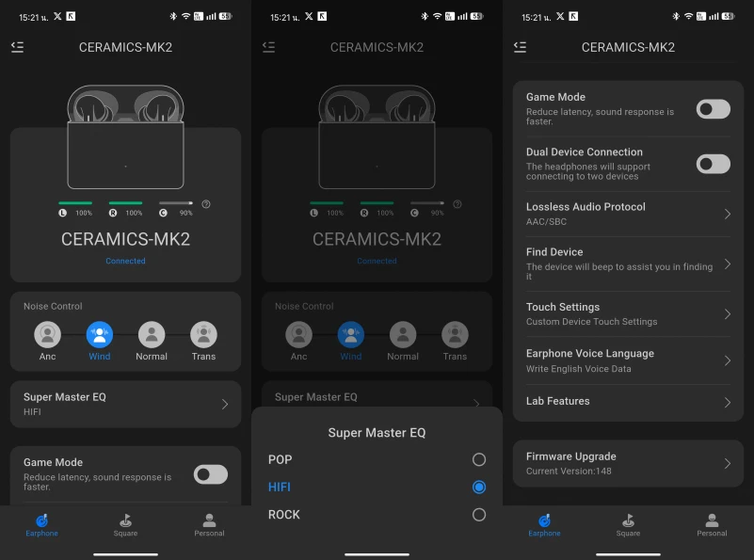
Task: Tap Firmware Upgrade Current Version:148
Action: pyautogui.click(x=627, y=463)
